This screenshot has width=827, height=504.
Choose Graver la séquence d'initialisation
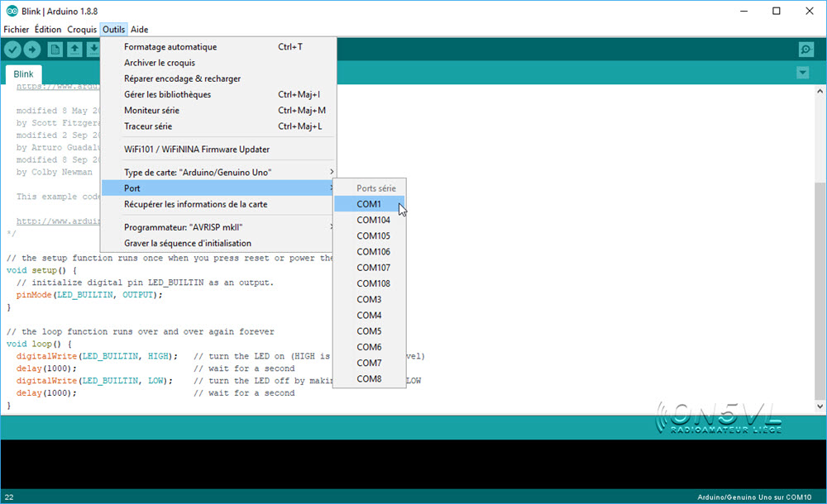click(x=217, y=243)
